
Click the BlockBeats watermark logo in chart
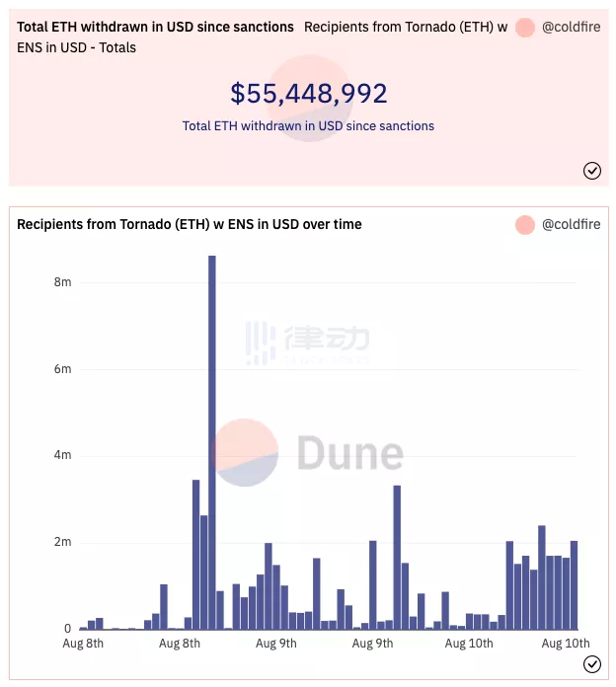click(307, 343)
